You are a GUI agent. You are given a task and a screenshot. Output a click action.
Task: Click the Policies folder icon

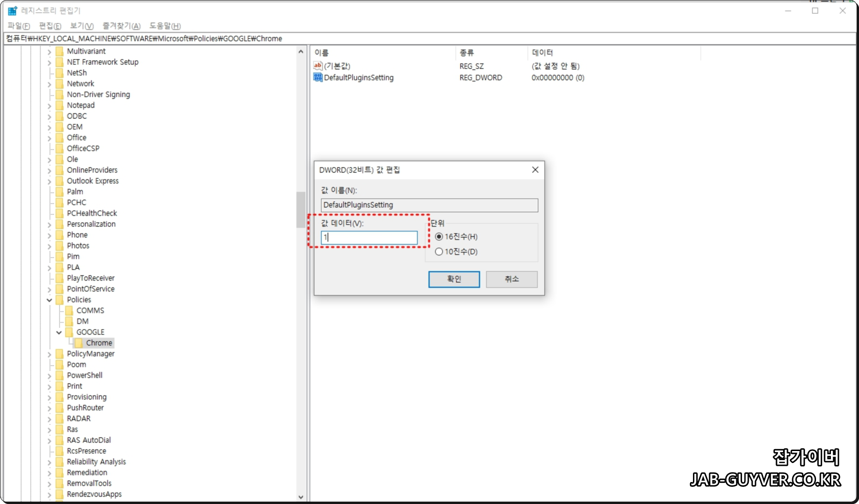[60, 300]
